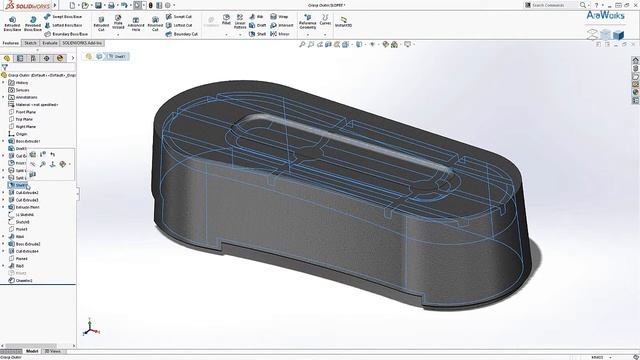Switch to the Model tab at bottom

(32, 351)
